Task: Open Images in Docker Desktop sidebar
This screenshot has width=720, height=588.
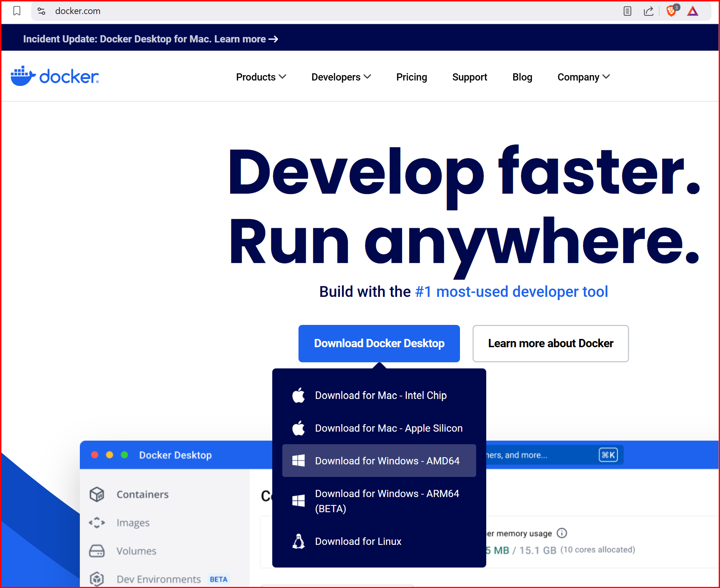Action: click(133, 523)
